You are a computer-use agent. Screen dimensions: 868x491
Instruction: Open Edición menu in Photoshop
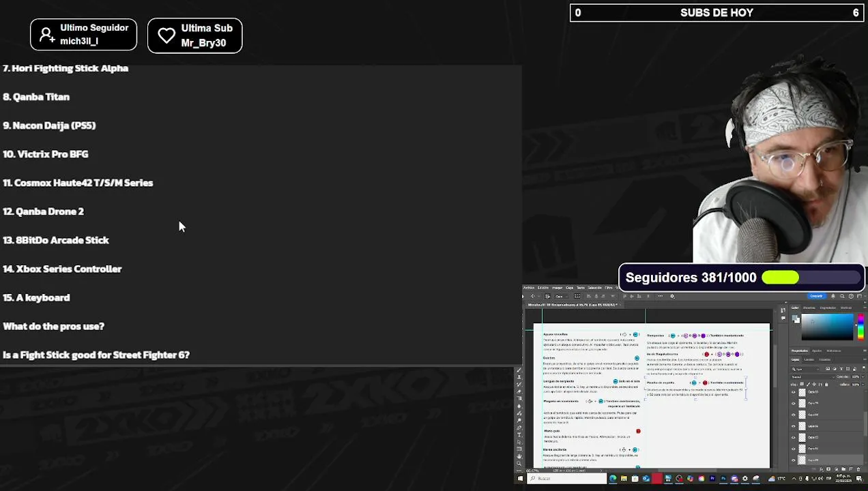pyautogui.click(x=543, y=288)
